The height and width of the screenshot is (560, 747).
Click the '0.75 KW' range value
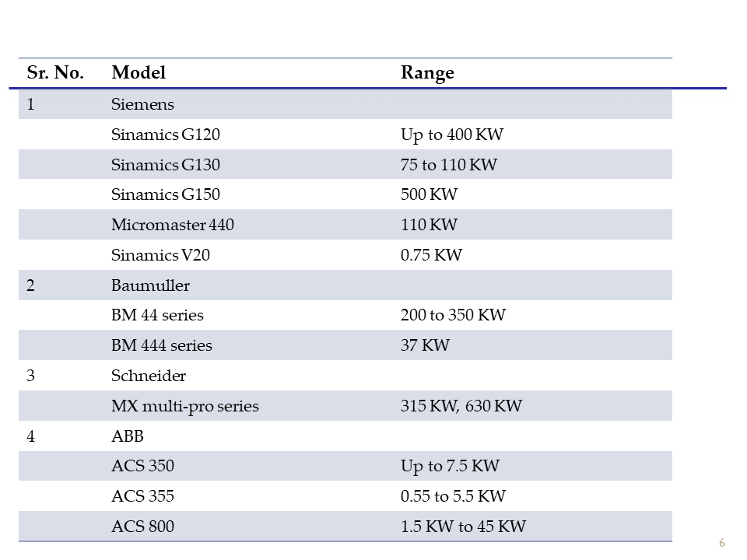click(431, 255)
